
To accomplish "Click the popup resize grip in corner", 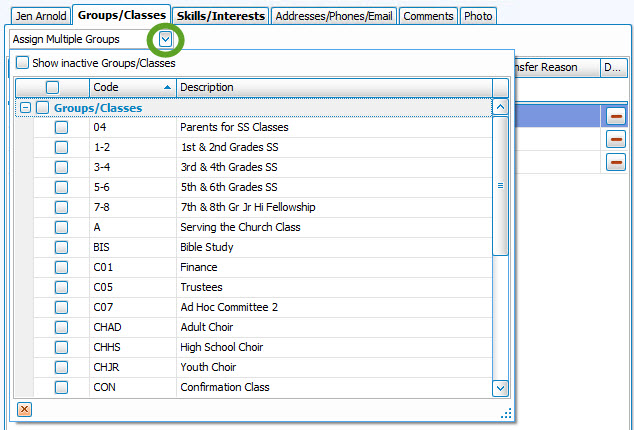I will (506, 412).
